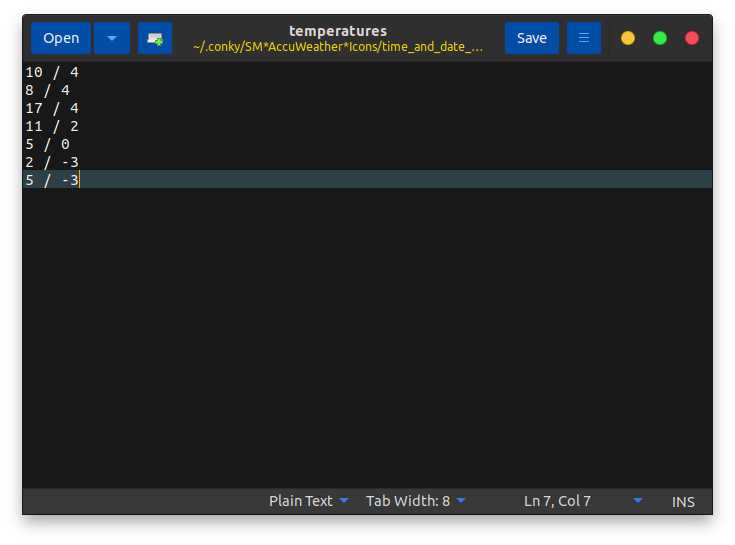
Task: Click the highlighted line "5 / -3"
Action: pyautogui.click(x=368, y=179)
